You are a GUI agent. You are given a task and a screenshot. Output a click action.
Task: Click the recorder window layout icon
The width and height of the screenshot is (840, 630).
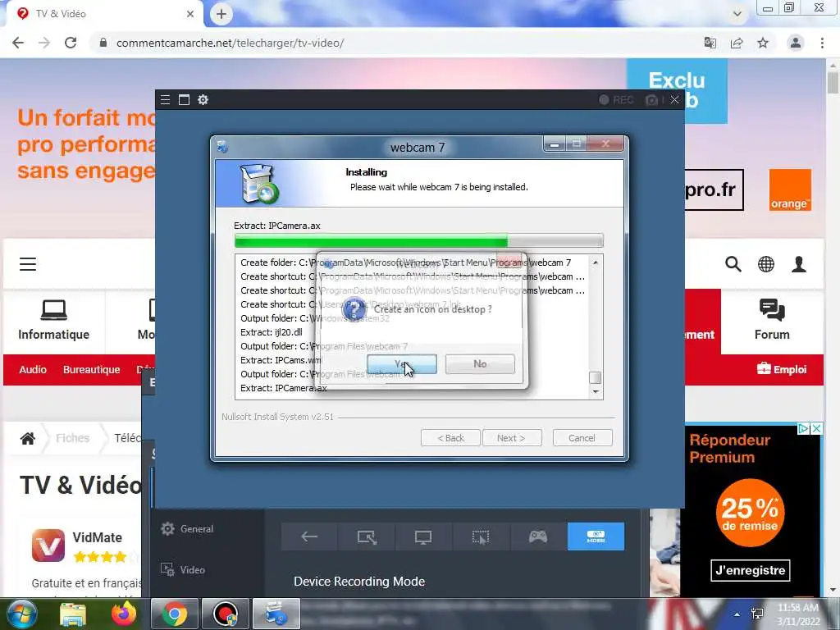point(185,99)
